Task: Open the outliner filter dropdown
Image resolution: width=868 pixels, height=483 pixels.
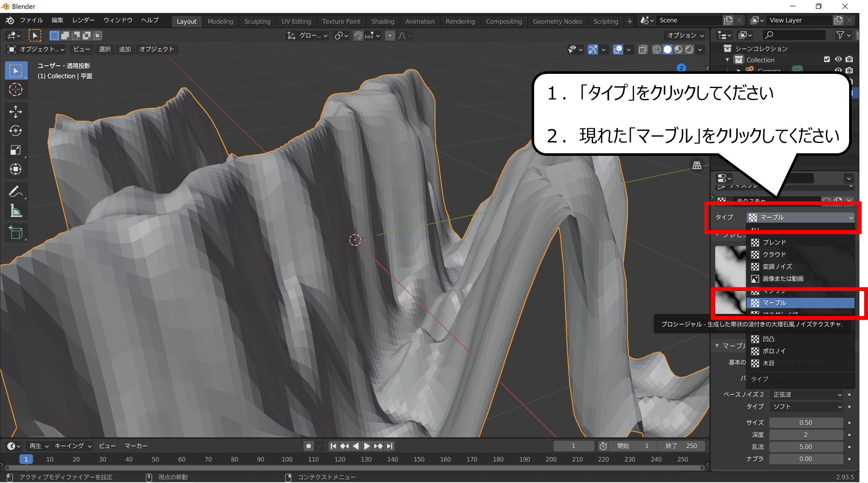Action: pyautogui.click(x=844, y=35)
